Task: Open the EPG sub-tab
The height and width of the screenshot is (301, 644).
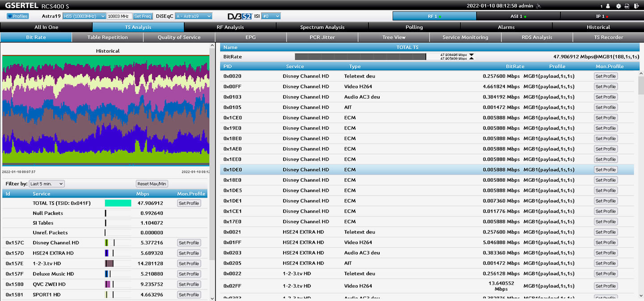Action: (250, 38)
